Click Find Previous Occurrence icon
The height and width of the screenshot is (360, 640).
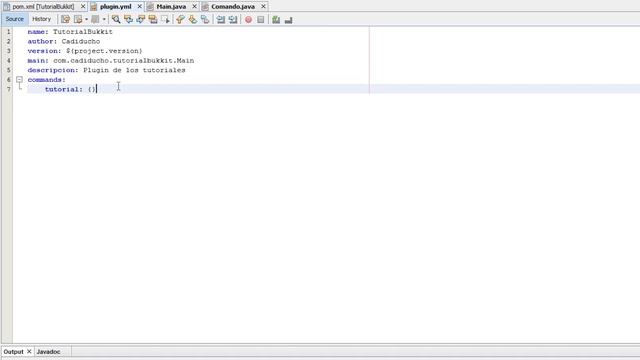[128, 19]
